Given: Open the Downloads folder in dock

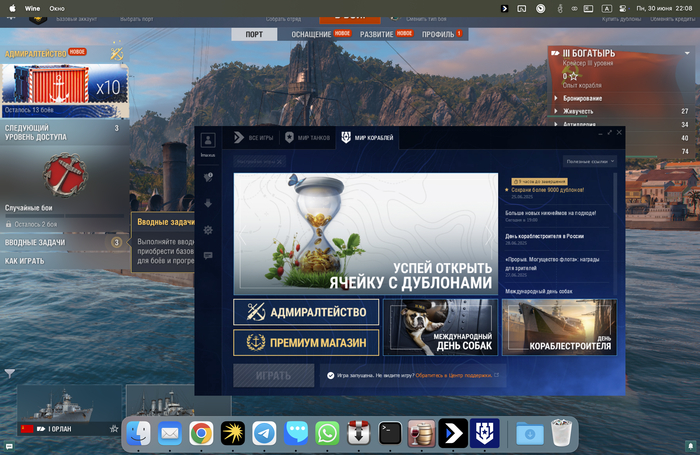Looking at the screenshot, I should coord(530,434).
